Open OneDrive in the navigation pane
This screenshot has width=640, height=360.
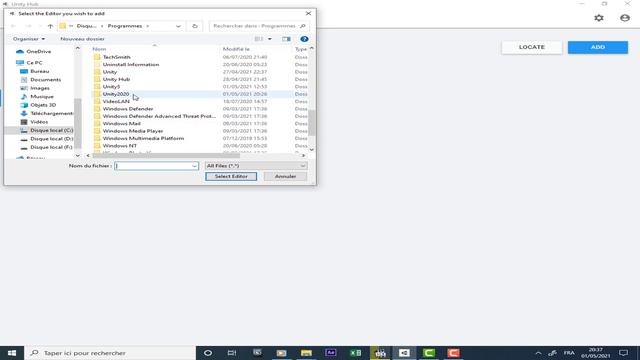tap(39, 51)
